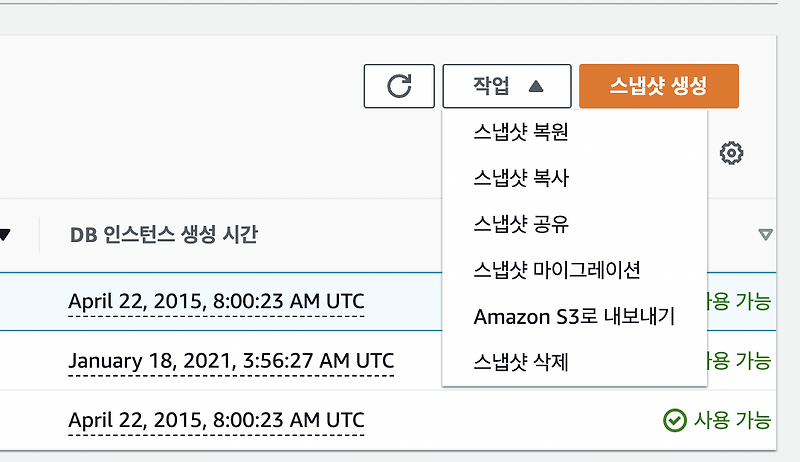Collapse the 작업 dropdown menu
800x462 pixels.
507,86
